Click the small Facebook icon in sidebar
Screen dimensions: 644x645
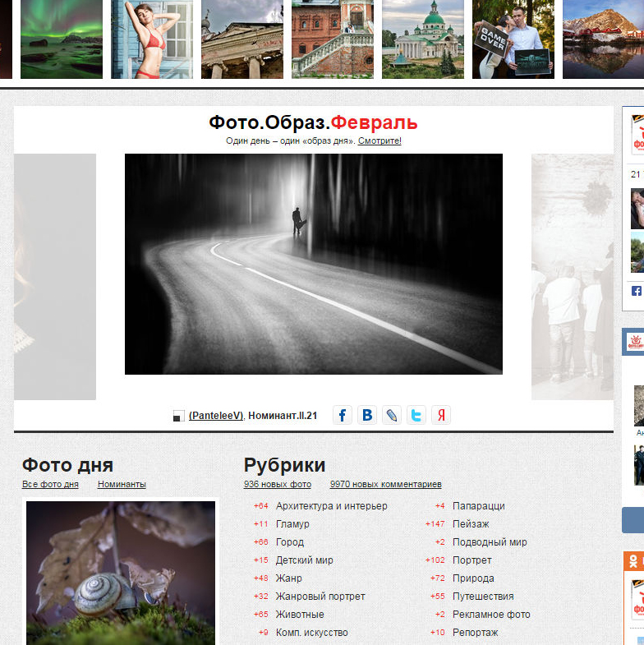click(636, 291)
